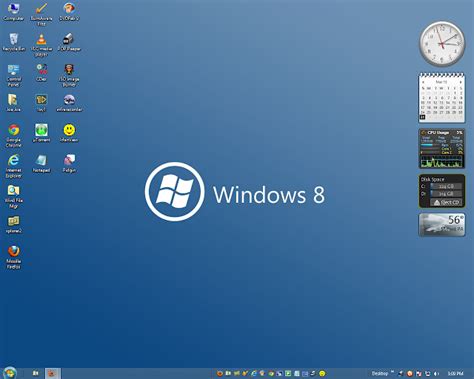
Task: Click the Windows Start orb
Action: (9, 373)
